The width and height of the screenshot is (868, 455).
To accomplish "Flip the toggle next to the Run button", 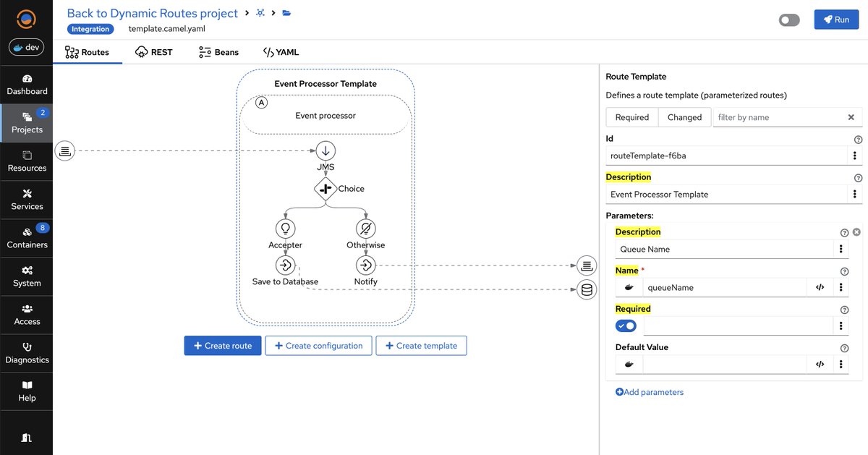I will tap(788, 20).
